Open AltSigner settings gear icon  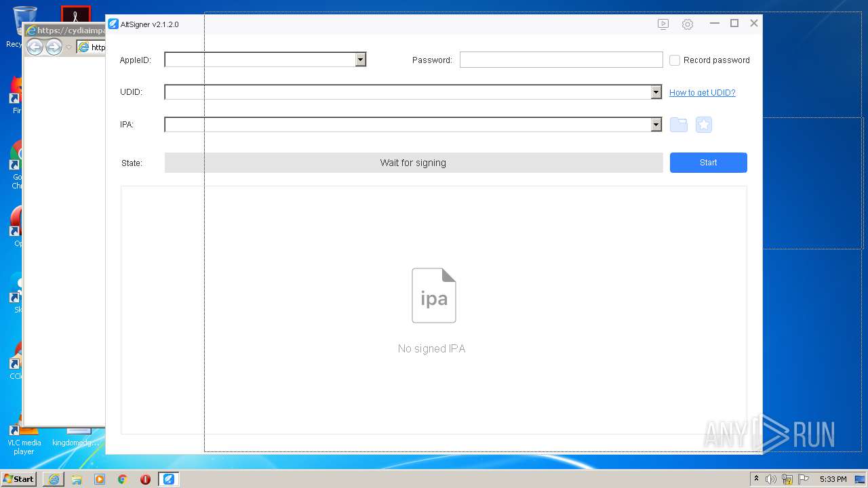[x=688, y=24]
